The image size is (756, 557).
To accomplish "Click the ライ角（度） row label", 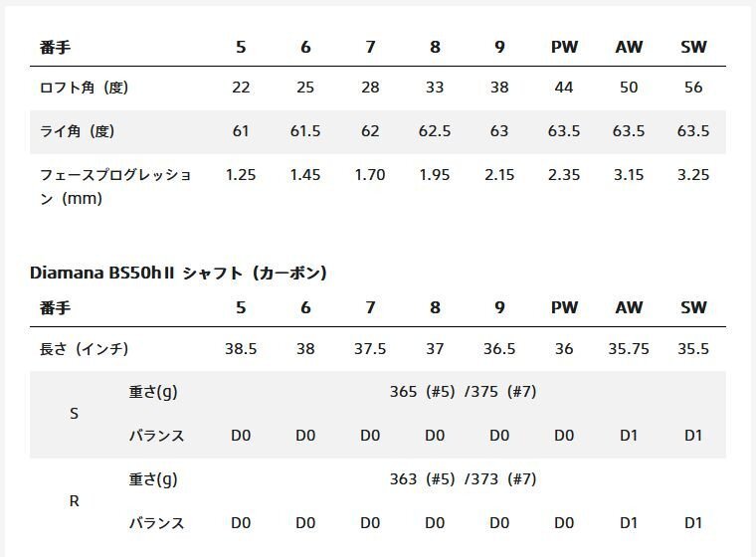I will tap(84, 131).
